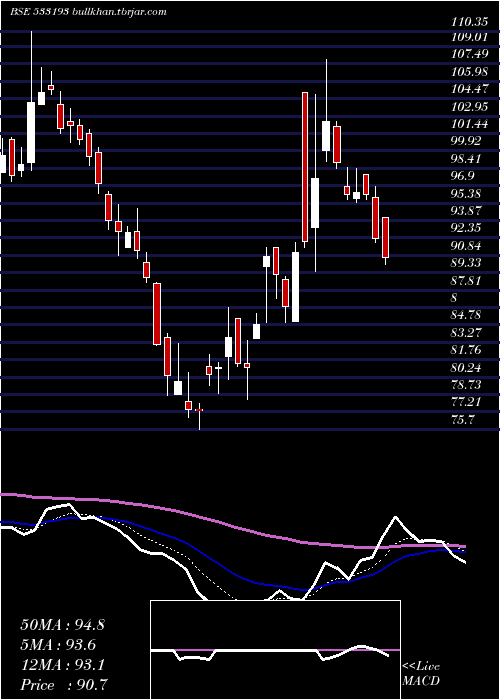Click the 107.49 price axis label
The image size is (500, 700).
[x=468, y=54]
